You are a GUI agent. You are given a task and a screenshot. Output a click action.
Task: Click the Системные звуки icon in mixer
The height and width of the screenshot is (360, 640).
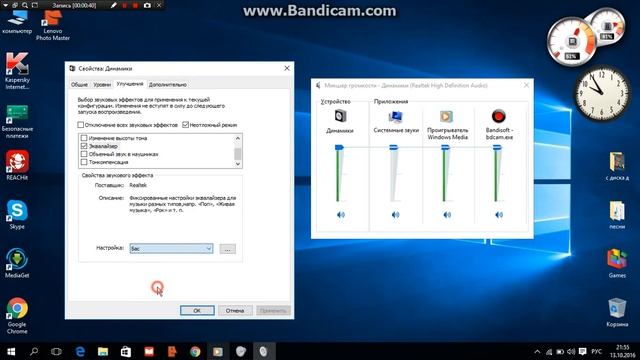coord(396,116)
